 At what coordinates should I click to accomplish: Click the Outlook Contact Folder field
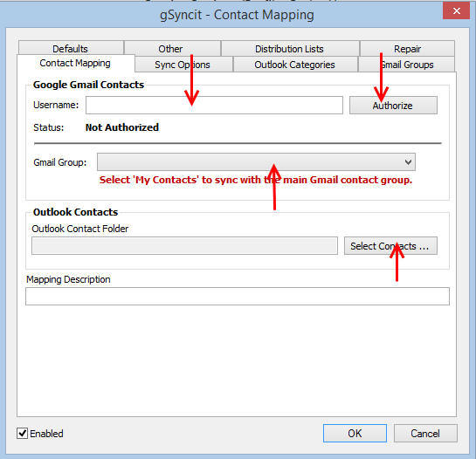coord(184,246)
